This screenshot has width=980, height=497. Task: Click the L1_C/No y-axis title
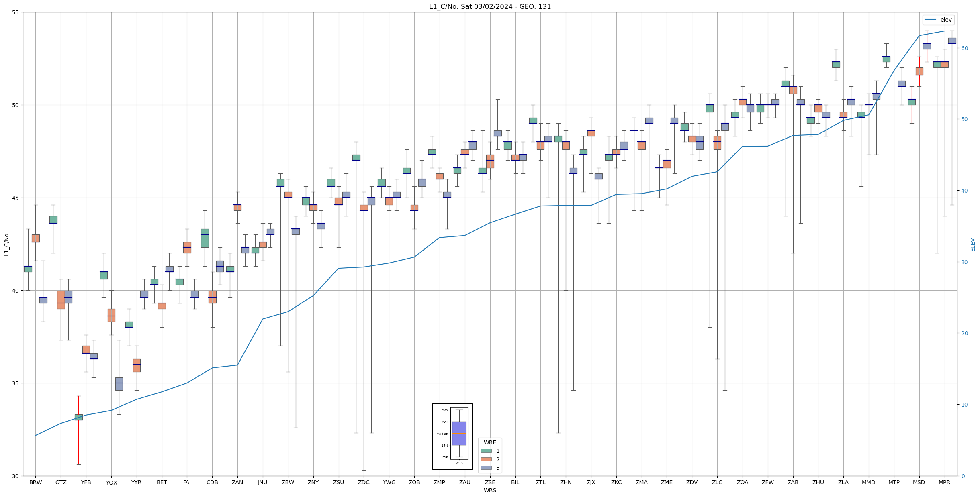coord(6,244)
